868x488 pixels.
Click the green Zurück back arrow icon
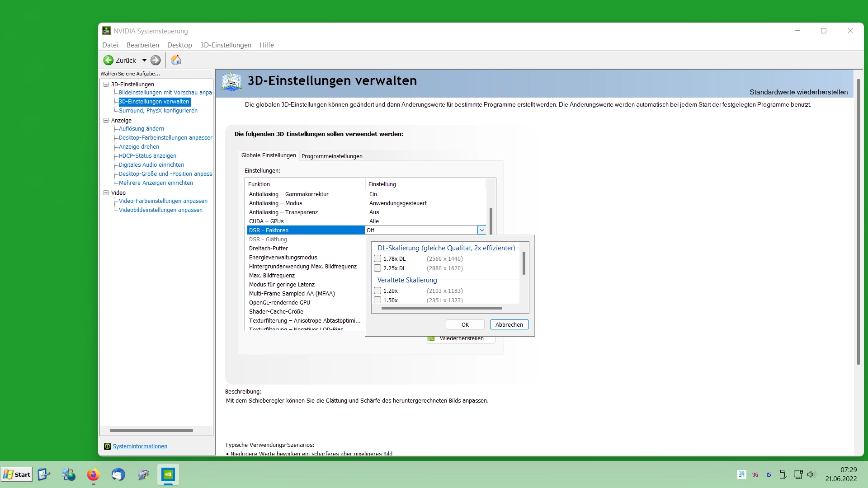pos(108,60)
